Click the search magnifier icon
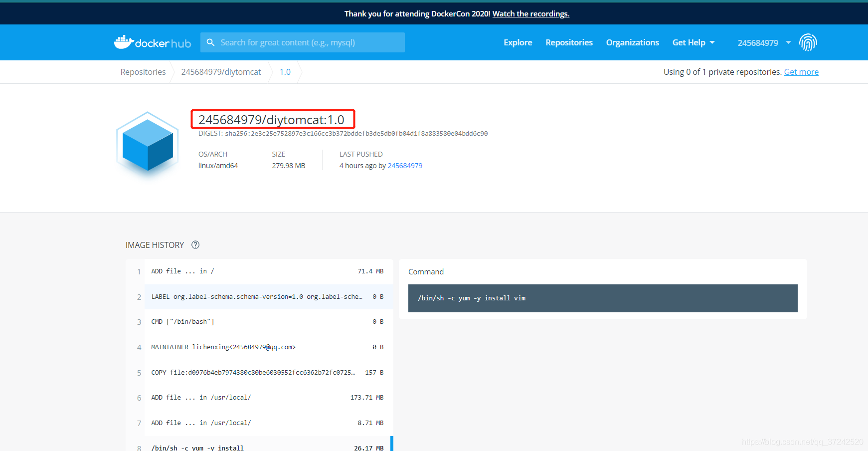The width and height of the screenshot is (868, 451). pos(210,42)
